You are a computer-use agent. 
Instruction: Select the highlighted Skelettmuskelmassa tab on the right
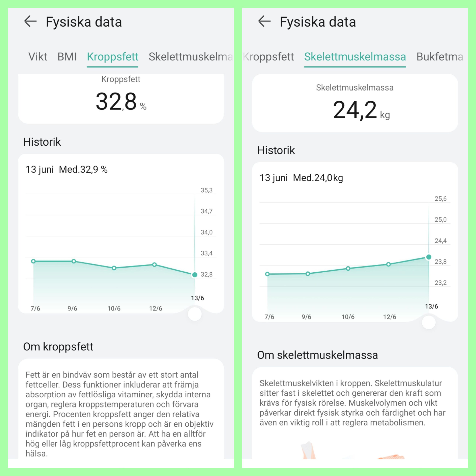coord(355,57)
